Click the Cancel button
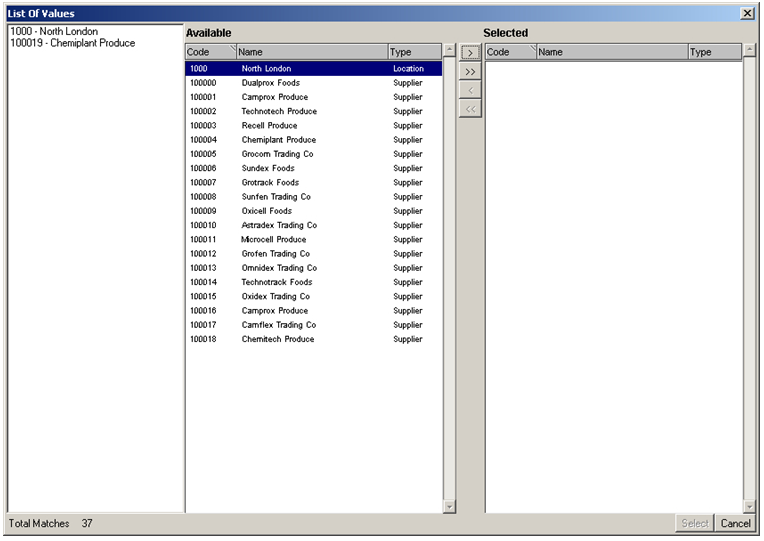 pyautogui.click(x=735, y=523)
